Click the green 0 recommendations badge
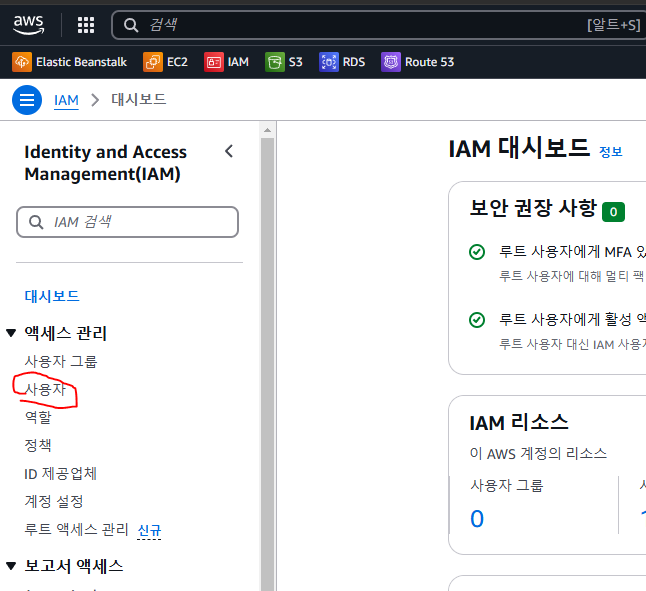 click(x=613, y=212)
